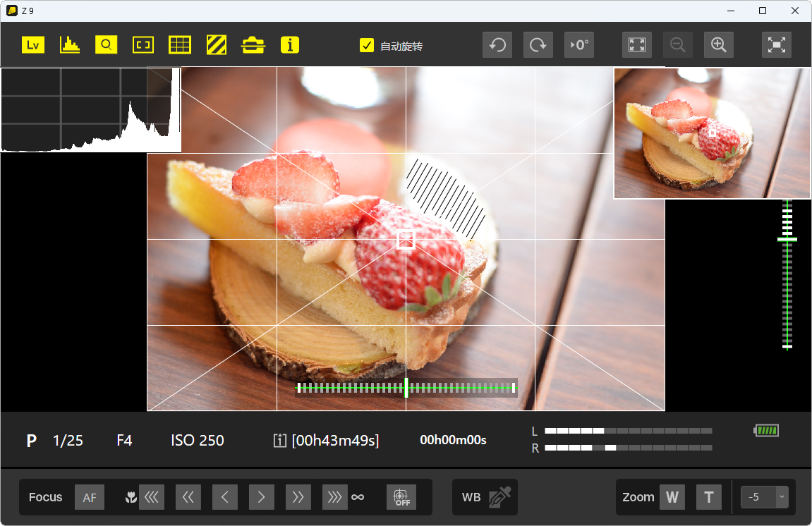This screenshot has width=812, height=526.
Task: Click the yellow magnifier navigation icon
Action: coord(107,45)
